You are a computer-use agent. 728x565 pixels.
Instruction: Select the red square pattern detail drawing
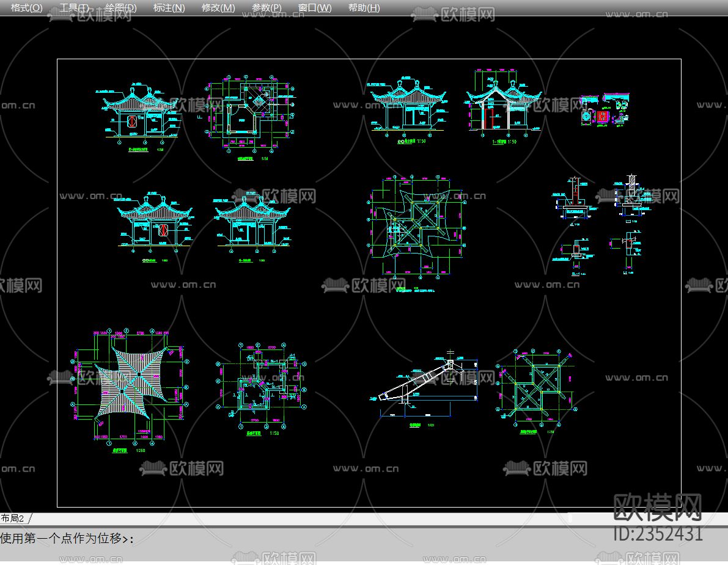tap(602, 116)
